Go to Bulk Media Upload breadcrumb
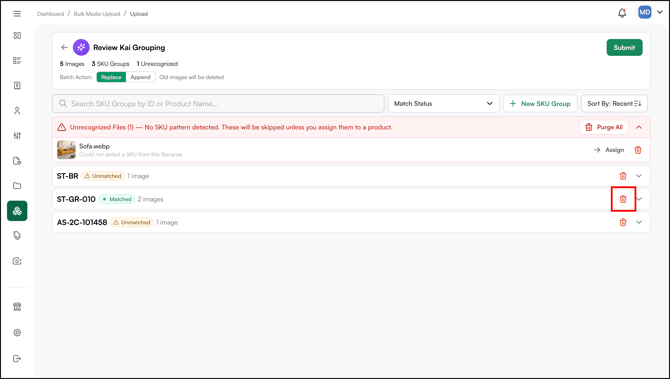 97,14
